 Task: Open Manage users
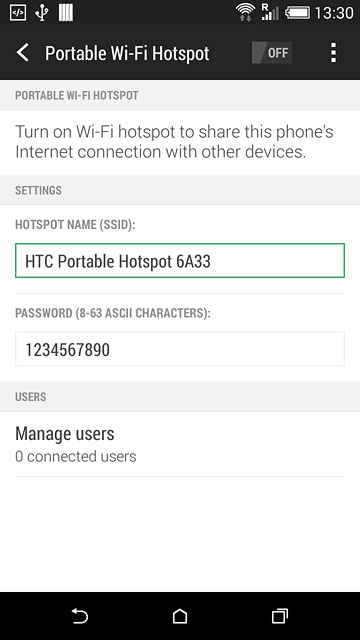click(180, 444)
